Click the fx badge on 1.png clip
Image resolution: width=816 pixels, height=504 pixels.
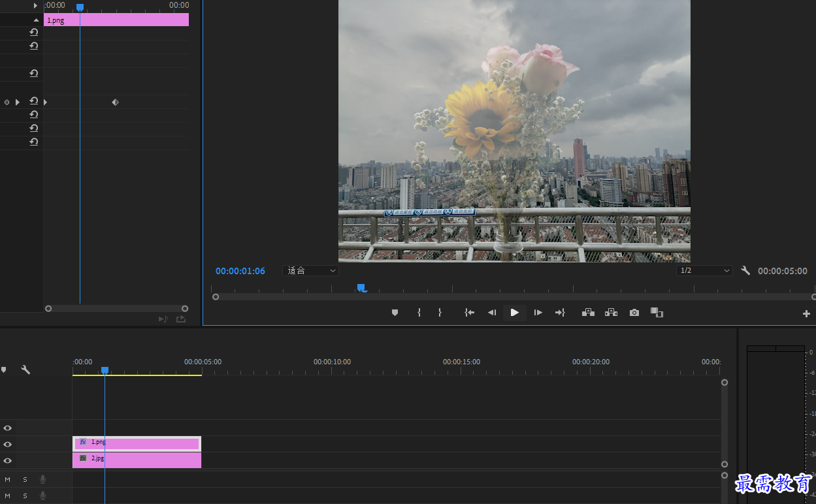pos(82,442)
